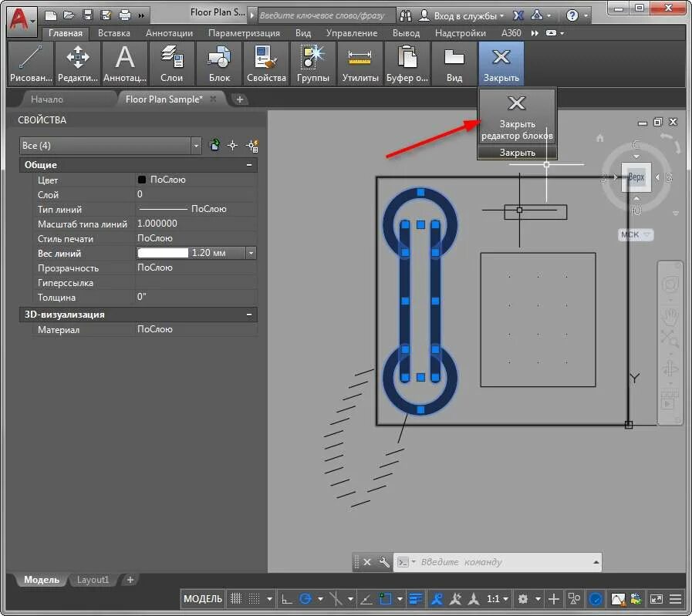This screenshot has width=692, height=616.
Task: Toggle grid display in status bar
Action: coord(236,598)
